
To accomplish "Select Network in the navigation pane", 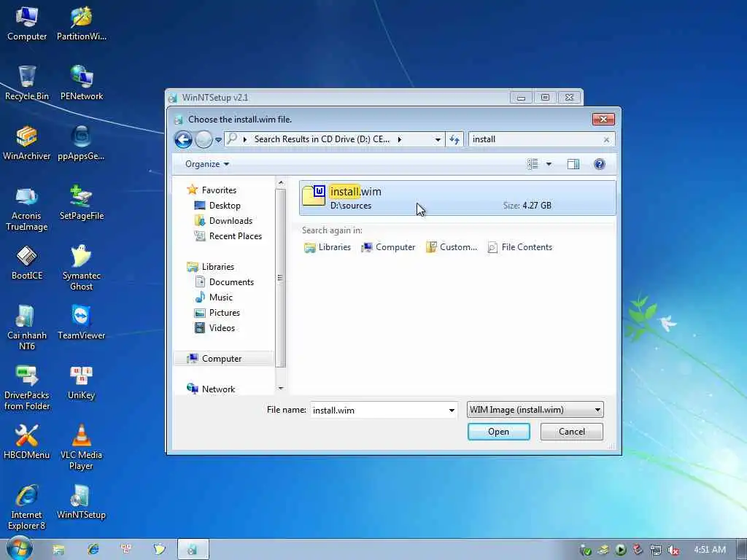I will (x=218, y=389).
